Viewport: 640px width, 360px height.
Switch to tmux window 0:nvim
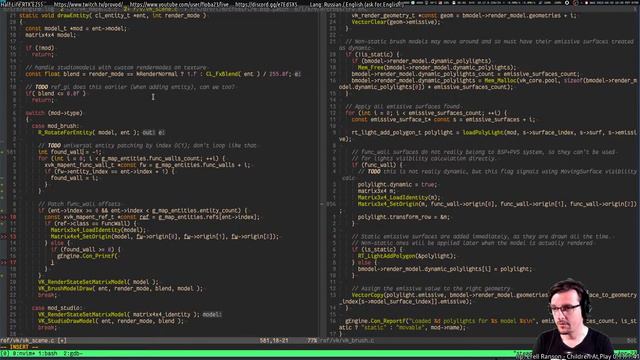[x=24, y=353]
